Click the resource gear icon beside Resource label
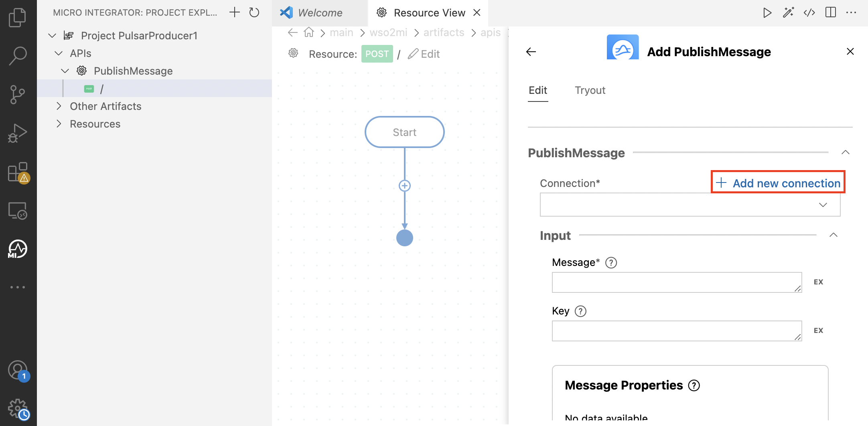 294,53
